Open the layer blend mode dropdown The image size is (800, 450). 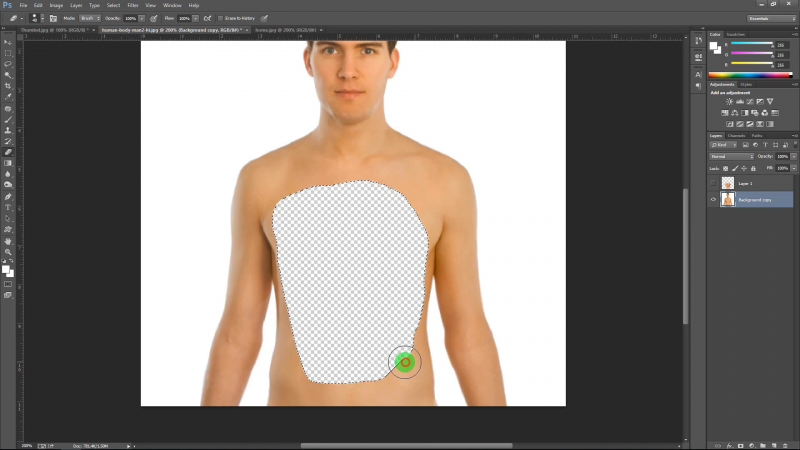click(x=731, y=157)
